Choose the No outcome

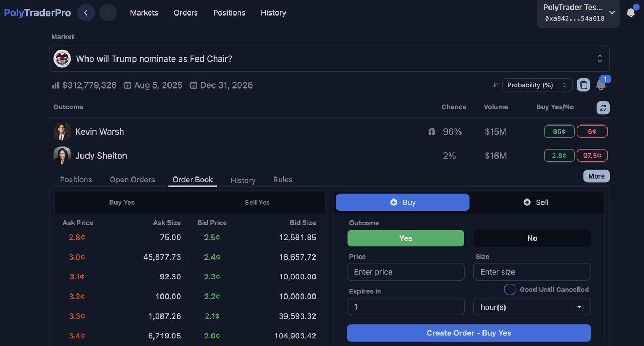[x=532, y=238]
